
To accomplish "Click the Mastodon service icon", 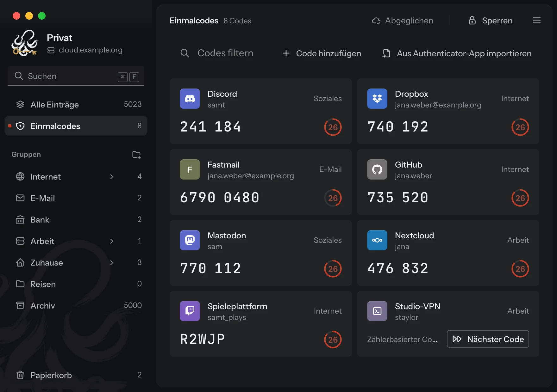I will click(x=190, y=240).
